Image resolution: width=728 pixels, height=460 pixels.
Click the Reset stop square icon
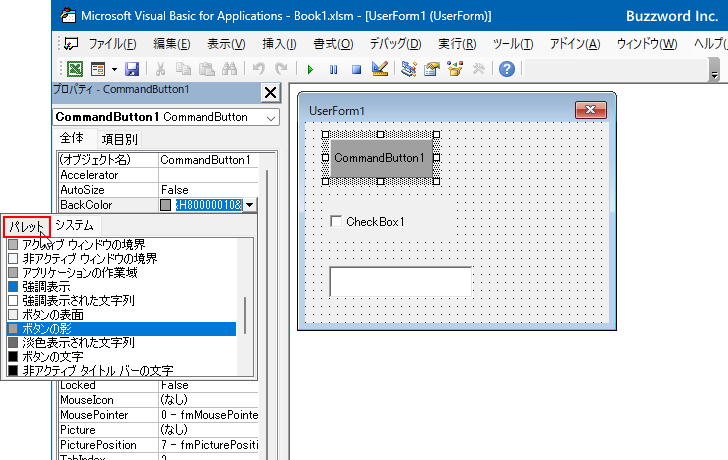coord(356,70)
